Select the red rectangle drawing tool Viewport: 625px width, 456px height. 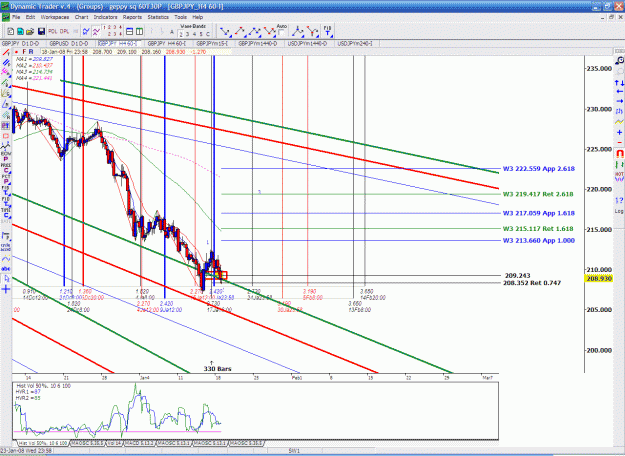[x=6, y=136]
